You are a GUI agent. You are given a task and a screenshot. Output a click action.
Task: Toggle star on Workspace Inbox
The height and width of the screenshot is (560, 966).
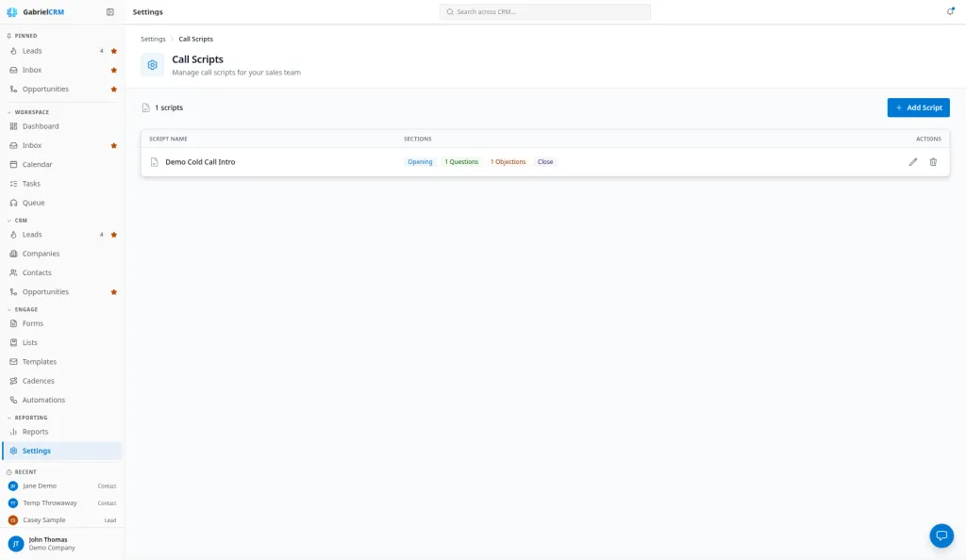(114, 146)
